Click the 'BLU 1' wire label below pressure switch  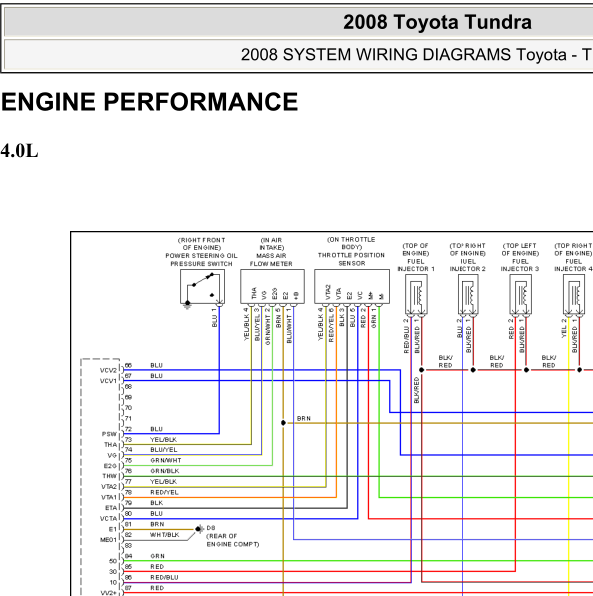pyautogui.click(x=214, y=318)
